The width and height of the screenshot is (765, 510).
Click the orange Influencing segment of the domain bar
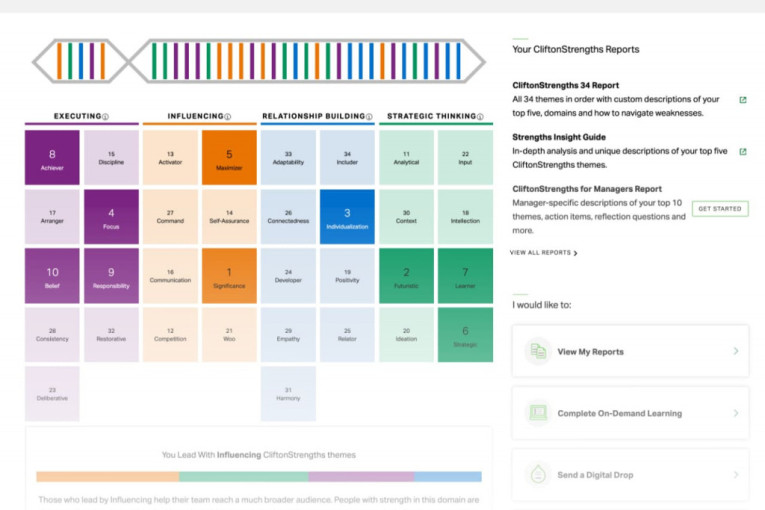click(107, 477)
